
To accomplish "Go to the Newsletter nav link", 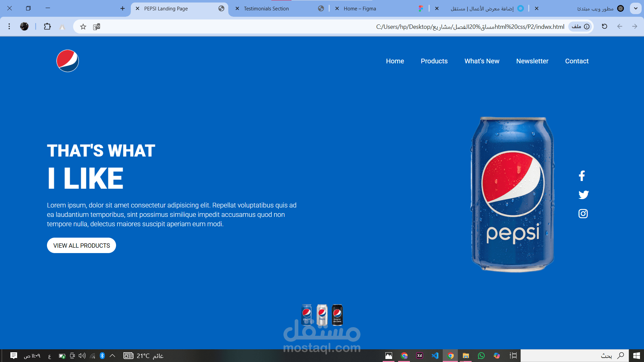I will [x=532, y=61].
